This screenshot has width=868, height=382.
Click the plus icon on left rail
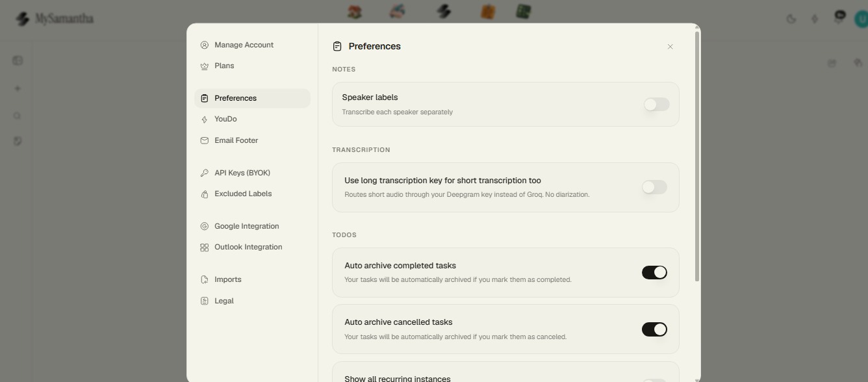[18, 88]
